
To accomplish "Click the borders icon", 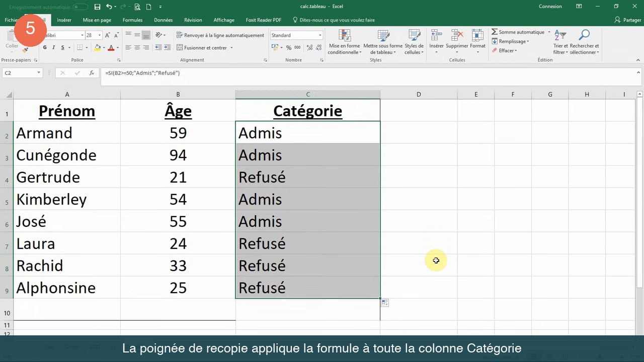I will pos(79,48).
